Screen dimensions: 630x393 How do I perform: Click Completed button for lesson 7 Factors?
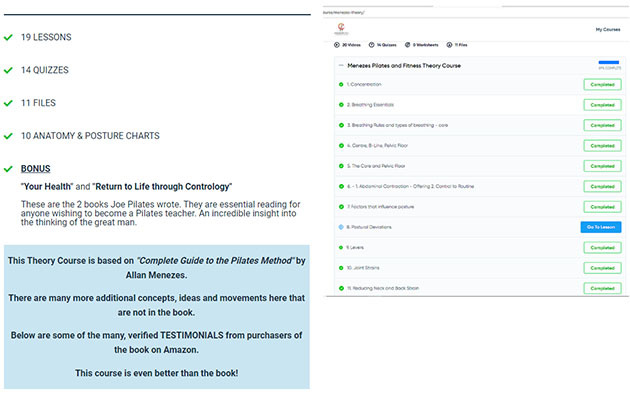(x=602, y=207)
